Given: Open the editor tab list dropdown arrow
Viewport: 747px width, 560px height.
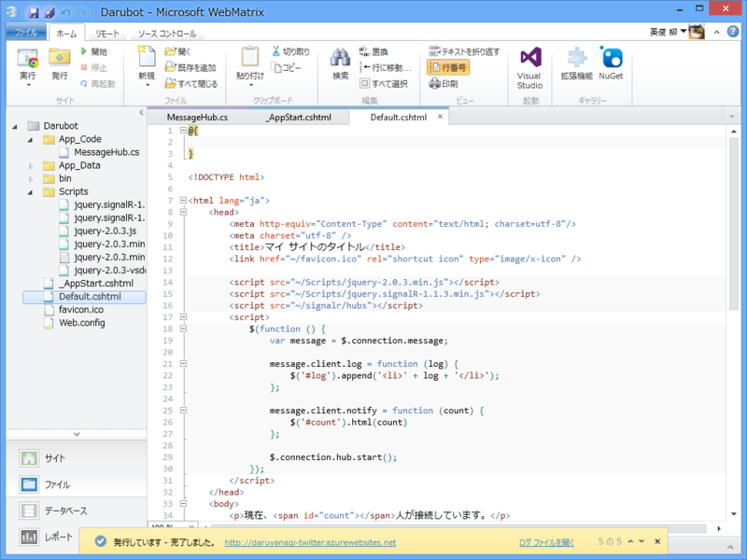Looking at the screenshot, I should click(732, 117).
